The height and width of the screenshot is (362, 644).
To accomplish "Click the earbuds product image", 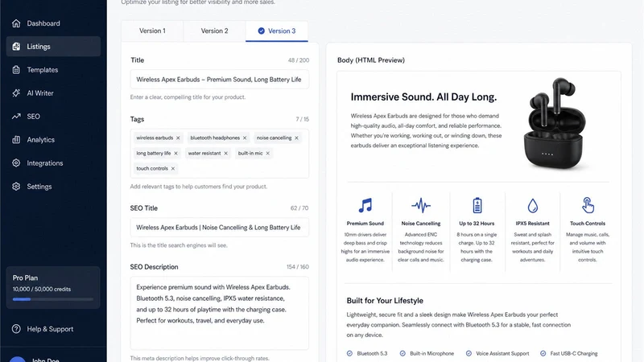I will tap(553, 124).
